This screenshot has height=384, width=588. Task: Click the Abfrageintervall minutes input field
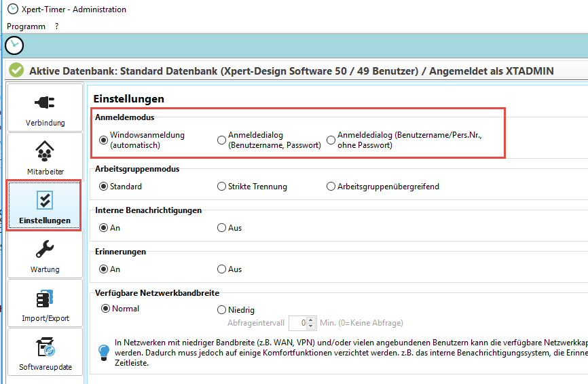(298, 323)
